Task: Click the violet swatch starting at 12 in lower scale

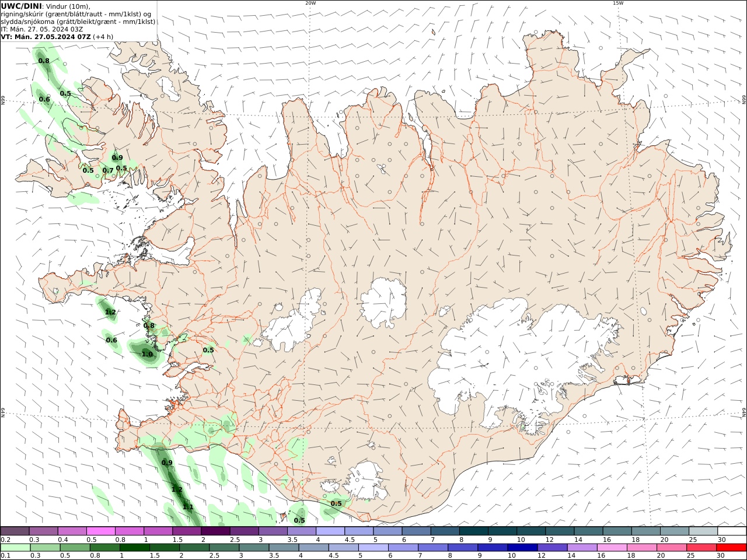Action: click(552, 548)
